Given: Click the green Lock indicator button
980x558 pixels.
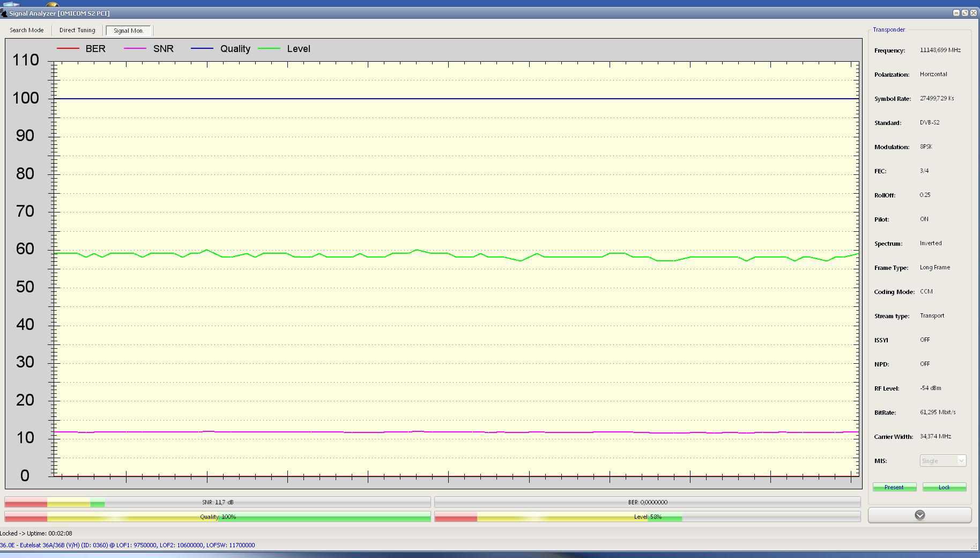Looking at the screenshot, I should 944,487.
